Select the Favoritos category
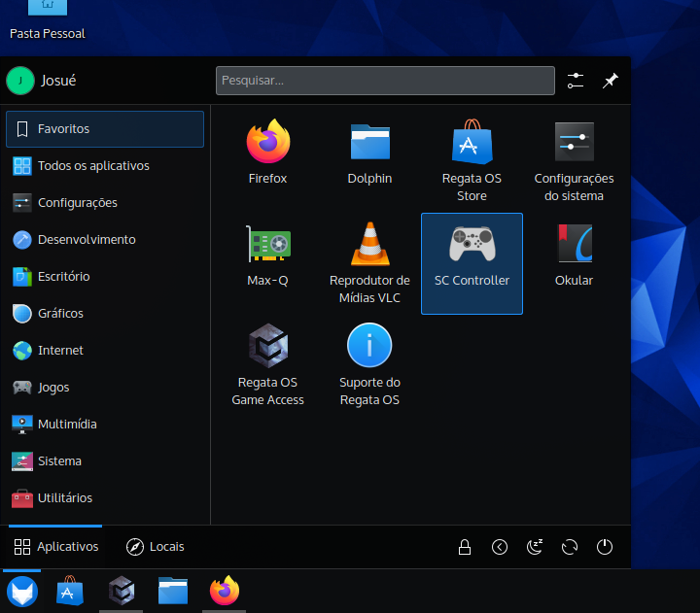This screenshot has height=613, width=700. point(105,129)
